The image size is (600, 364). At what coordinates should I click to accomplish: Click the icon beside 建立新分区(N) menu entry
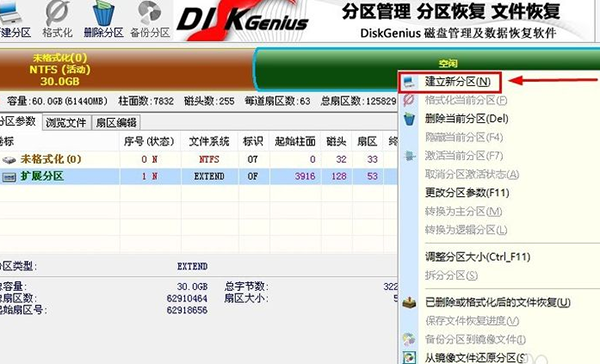click(x=409, y=82)
